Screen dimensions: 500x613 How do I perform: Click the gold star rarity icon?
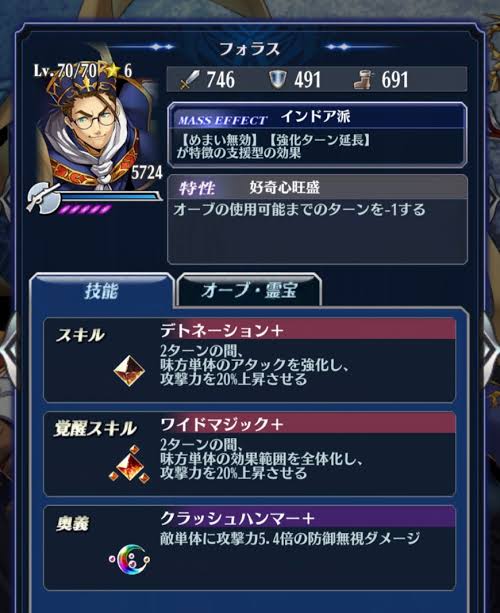coord(112,70)
